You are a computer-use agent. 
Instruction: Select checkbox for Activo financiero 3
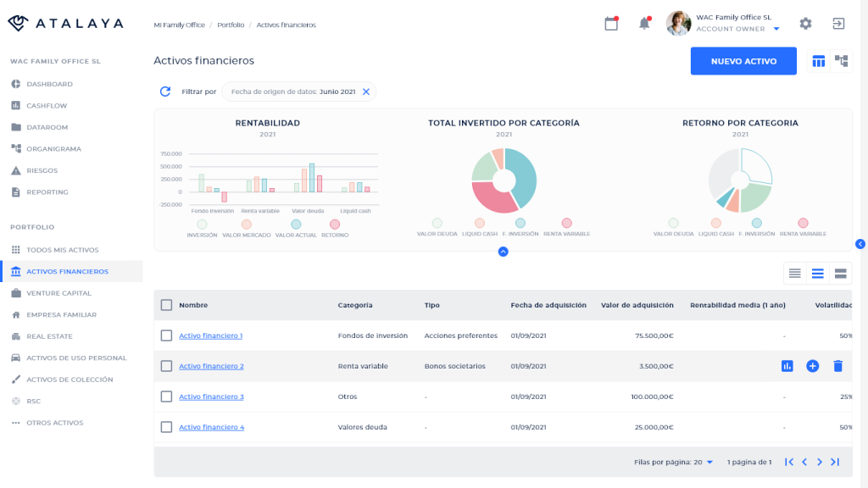[x=166, y=396]
